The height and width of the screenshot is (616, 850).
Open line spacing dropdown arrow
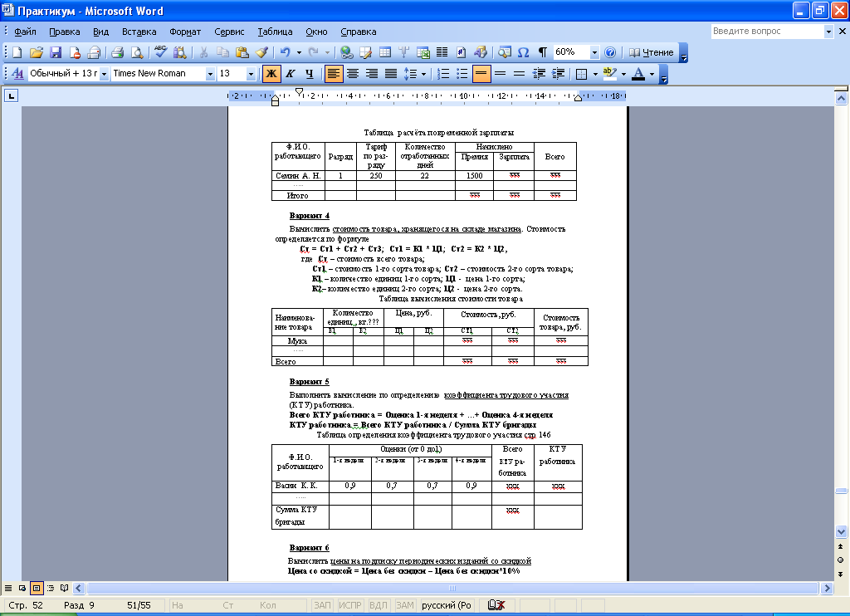pos(423,73)
